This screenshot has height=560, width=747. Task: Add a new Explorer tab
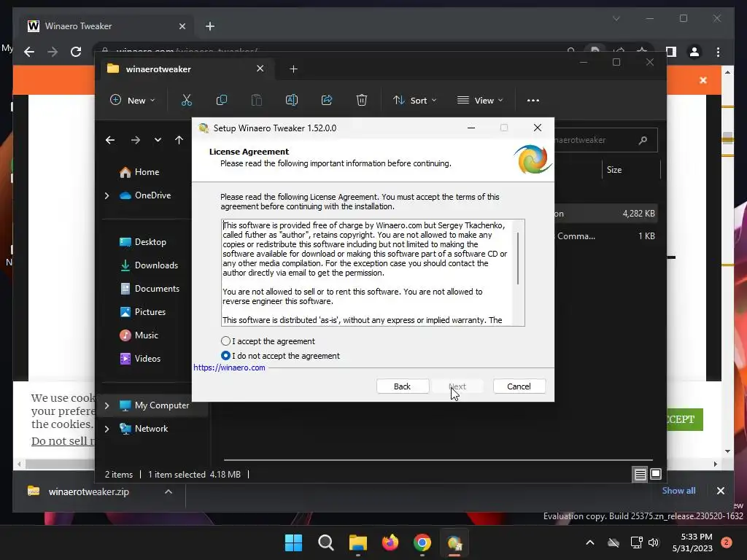[293, 69]
